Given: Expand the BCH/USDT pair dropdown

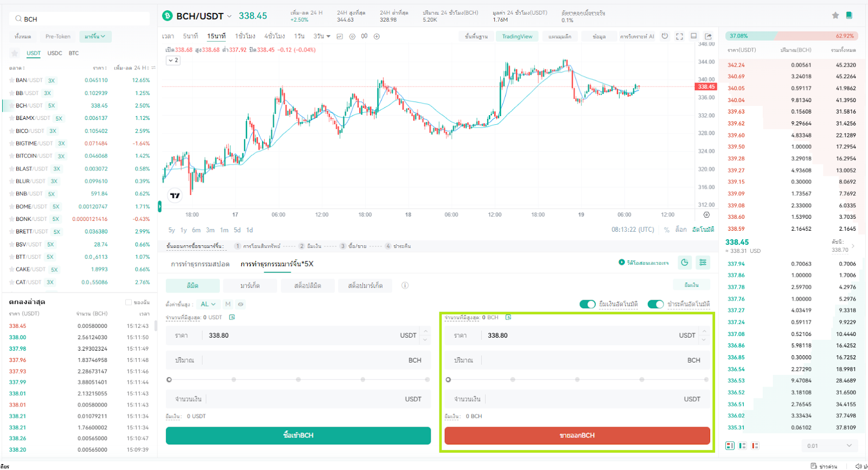Looking at the screenshot, I should point(229,16).
